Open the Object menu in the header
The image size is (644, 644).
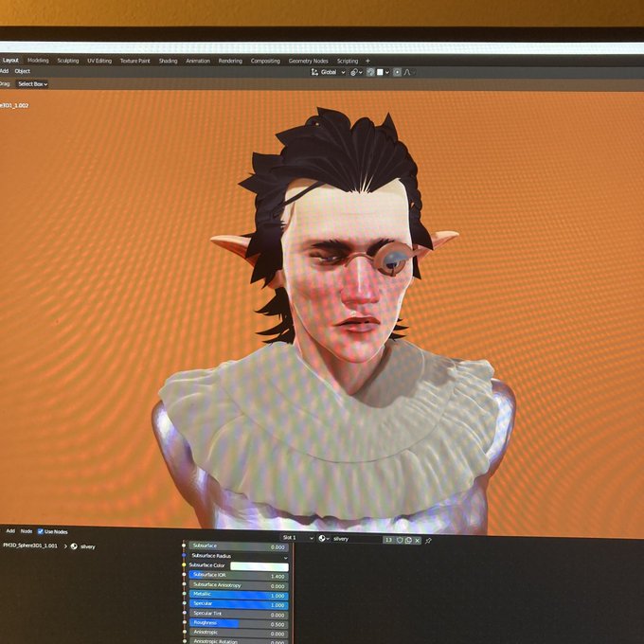(x=22, y=71)
